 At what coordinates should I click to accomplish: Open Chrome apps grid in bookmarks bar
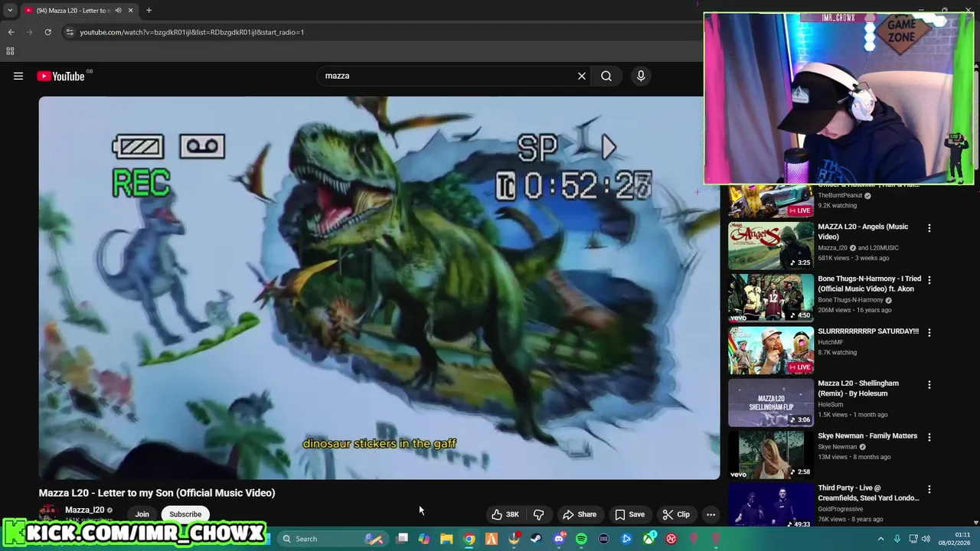10,51
